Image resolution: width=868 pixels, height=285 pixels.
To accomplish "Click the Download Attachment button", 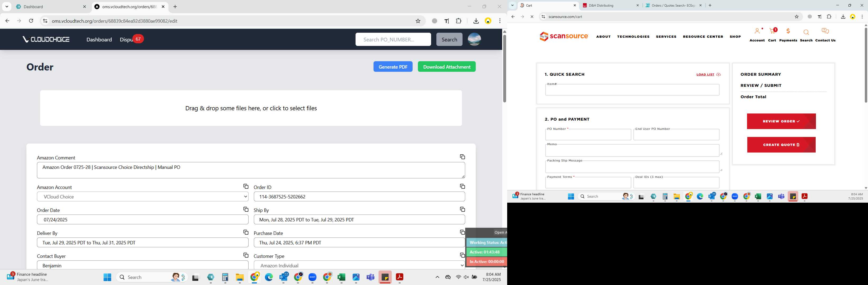I will click(x=446, y=66).
